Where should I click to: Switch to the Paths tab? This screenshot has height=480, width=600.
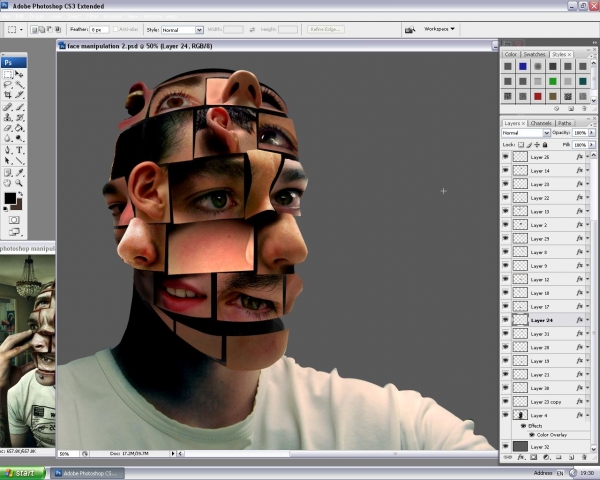point(564,123)
